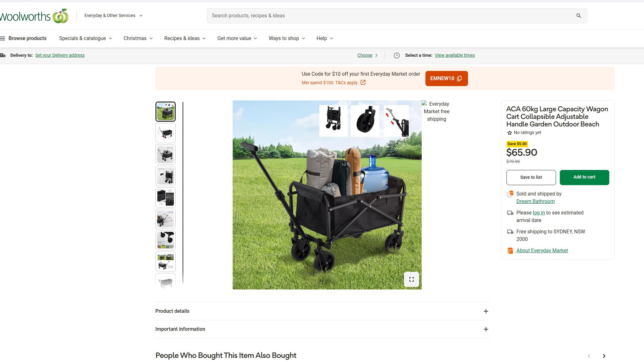Click the search products input field

coord(391,16)
